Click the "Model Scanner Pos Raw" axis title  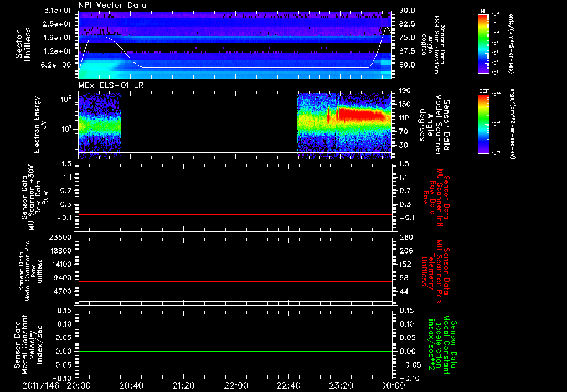point(30,271)
